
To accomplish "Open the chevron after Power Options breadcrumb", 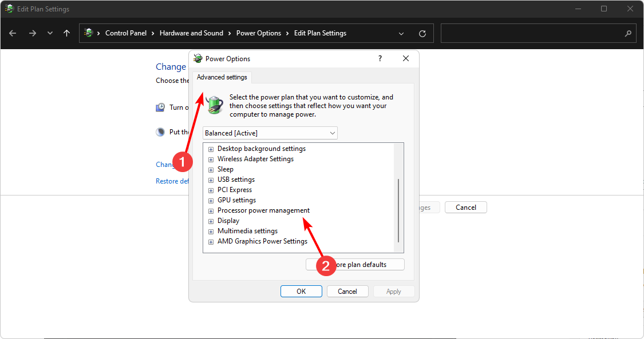I will click(x=287, y=34).
